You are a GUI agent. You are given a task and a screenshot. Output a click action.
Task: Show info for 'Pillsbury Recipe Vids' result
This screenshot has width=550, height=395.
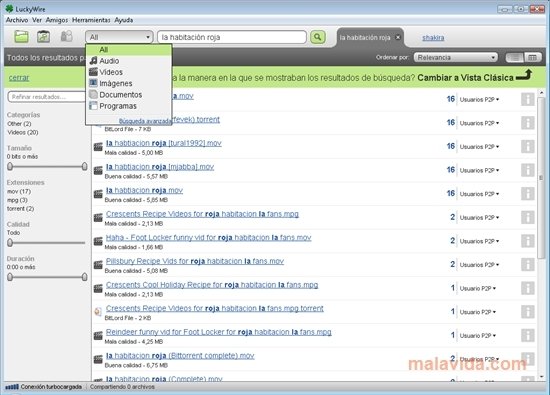pos(528,264)
